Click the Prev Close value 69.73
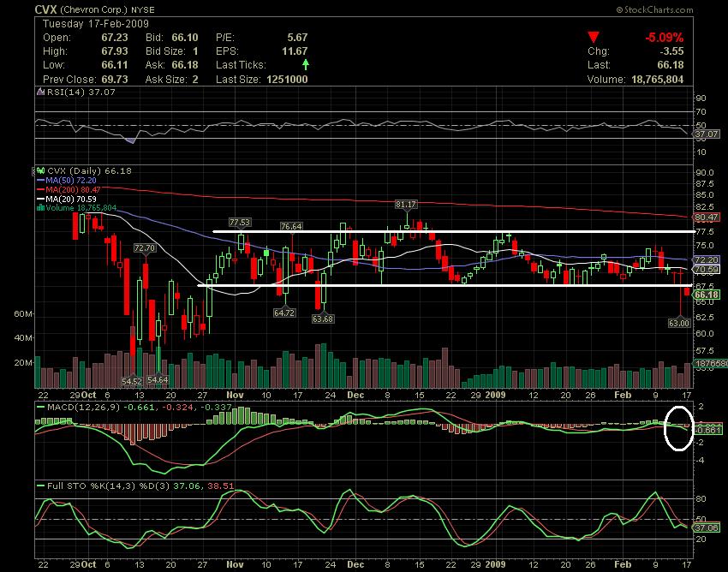The image size is (728, 572). [x=115, y=79]
